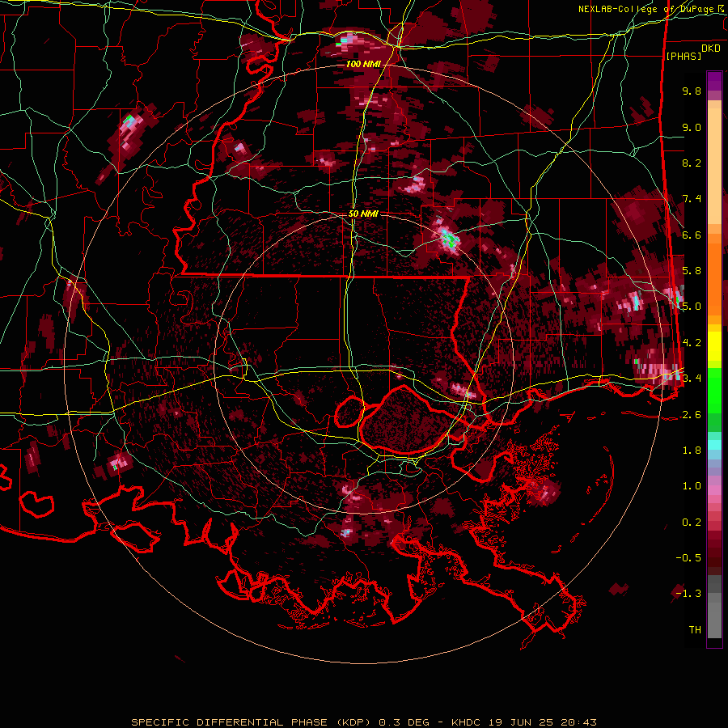Viewport: 728px width, 728px height.
Task: Pick the orange segment of the color bar
Action: pyautogui.click(x=714, y=278)
